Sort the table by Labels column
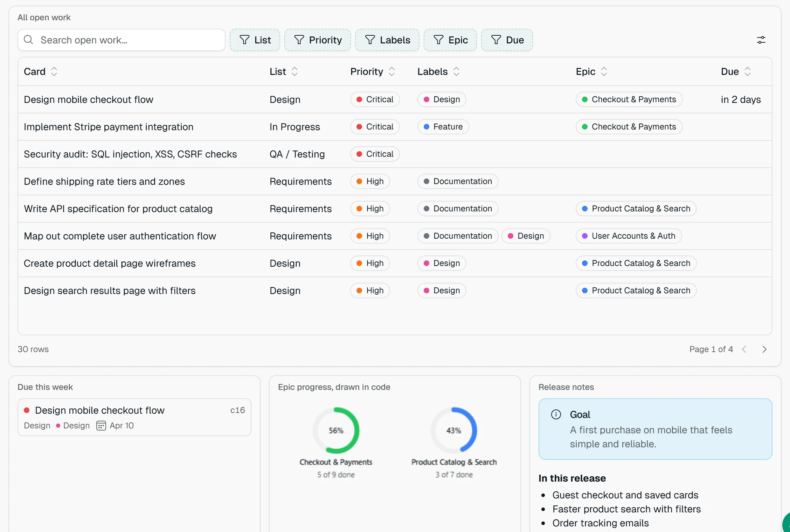 coord(438,71)
